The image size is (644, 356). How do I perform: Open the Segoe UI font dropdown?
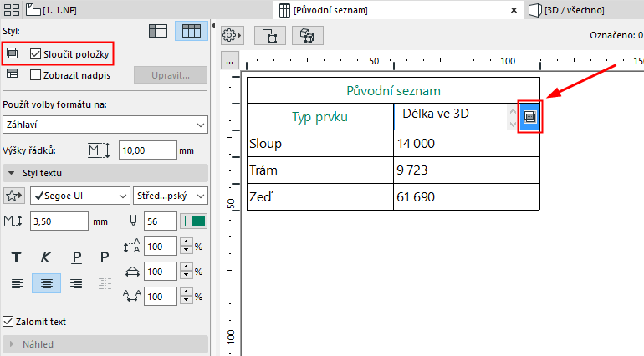[x=79, y=196]
